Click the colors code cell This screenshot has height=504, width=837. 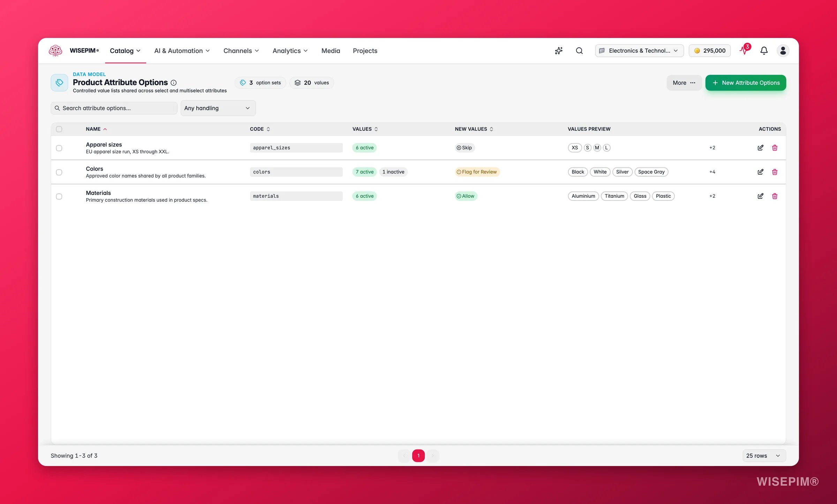(x=296, y=172)
